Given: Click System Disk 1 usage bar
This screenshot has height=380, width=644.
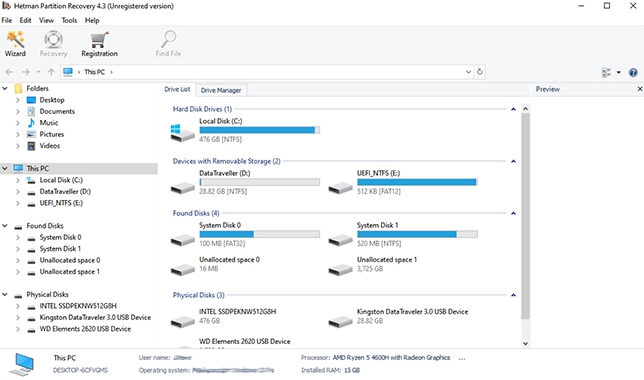Looking at the screenshot, I should (417, 235).
